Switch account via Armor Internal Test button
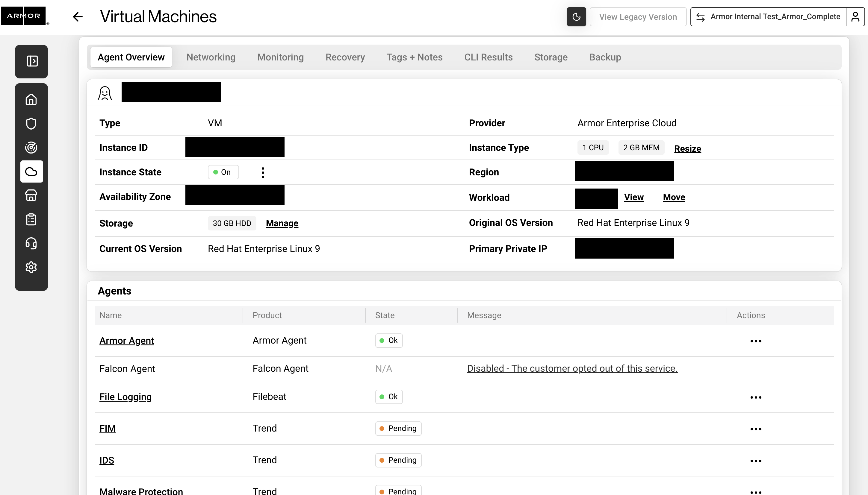The image size is (868, 495). click(768, 17)
